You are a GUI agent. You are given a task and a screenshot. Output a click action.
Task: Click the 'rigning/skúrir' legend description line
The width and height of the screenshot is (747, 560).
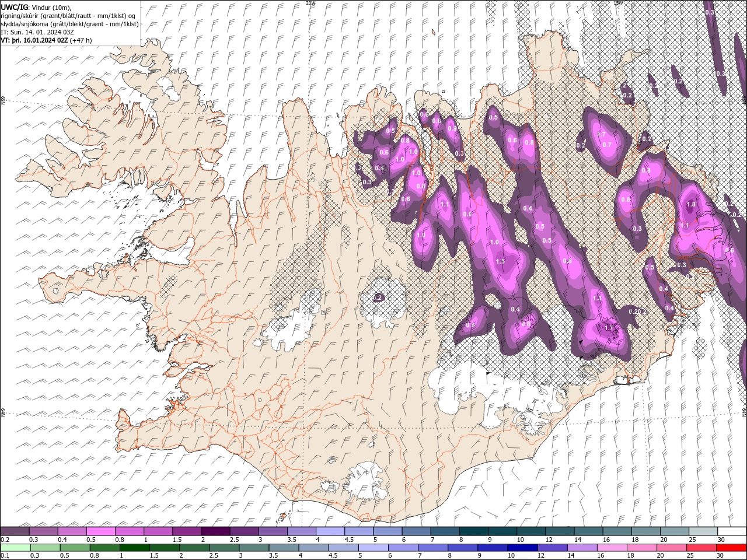68,15
